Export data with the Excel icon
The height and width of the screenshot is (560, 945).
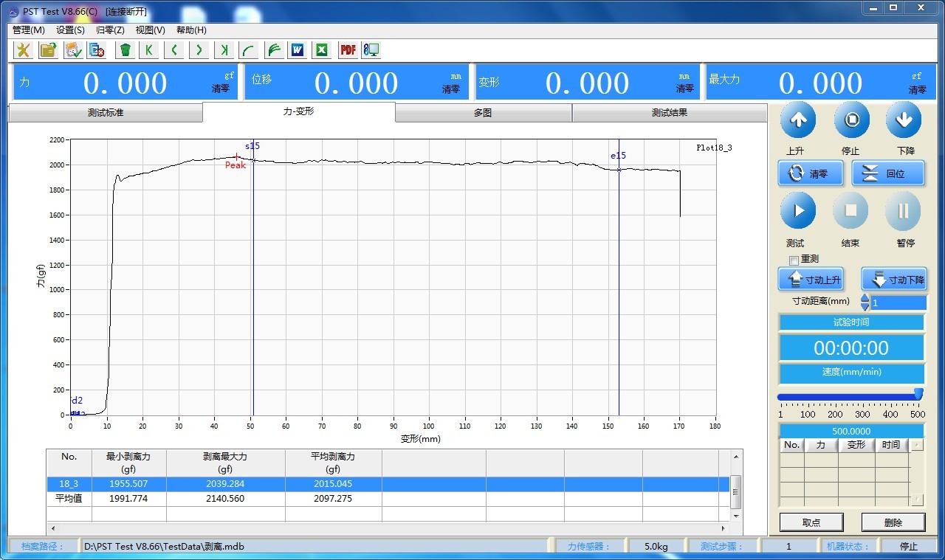(322, 50)
